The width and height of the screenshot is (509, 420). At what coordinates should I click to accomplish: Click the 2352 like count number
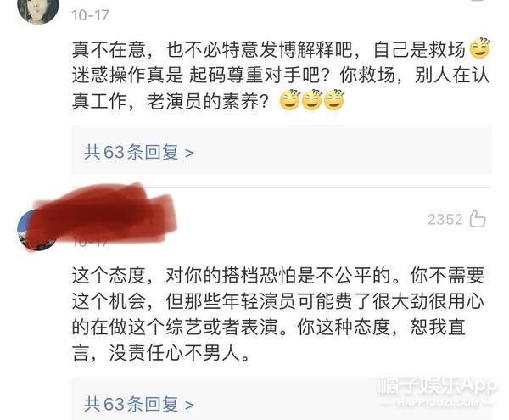coord(445,220)
